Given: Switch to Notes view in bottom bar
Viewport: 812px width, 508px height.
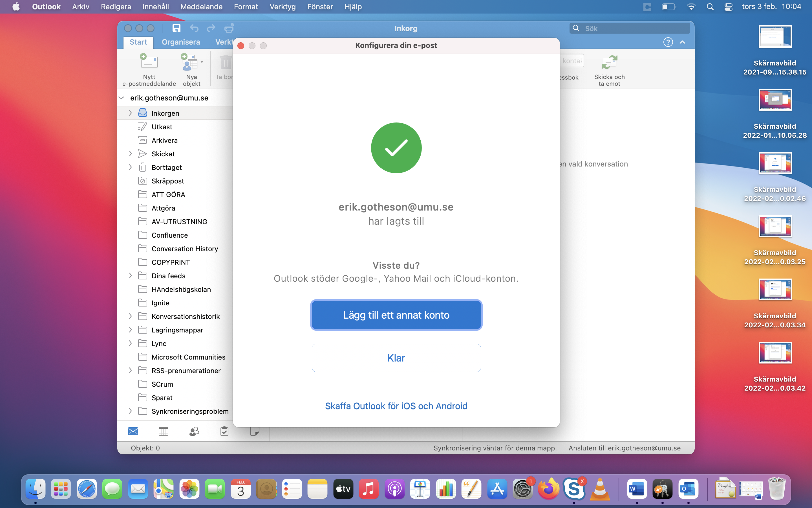Looking at the screenshot, I should [255, 431].
